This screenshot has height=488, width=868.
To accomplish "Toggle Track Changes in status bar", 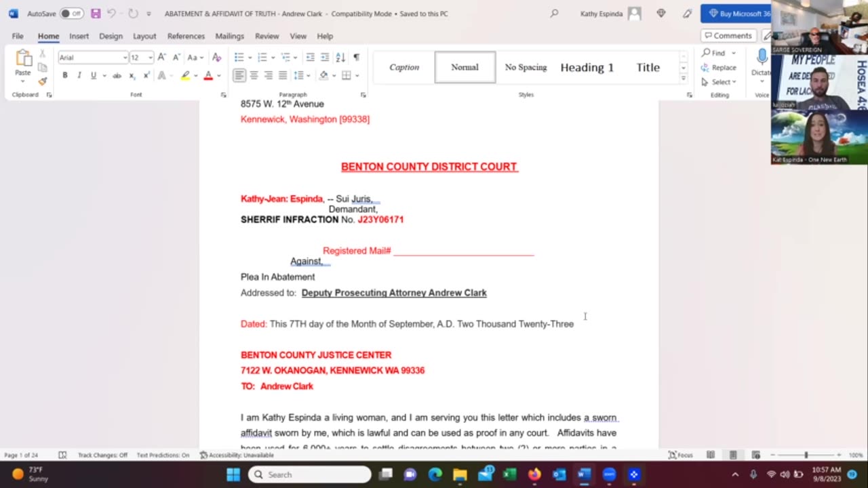I will click(102, 455).
